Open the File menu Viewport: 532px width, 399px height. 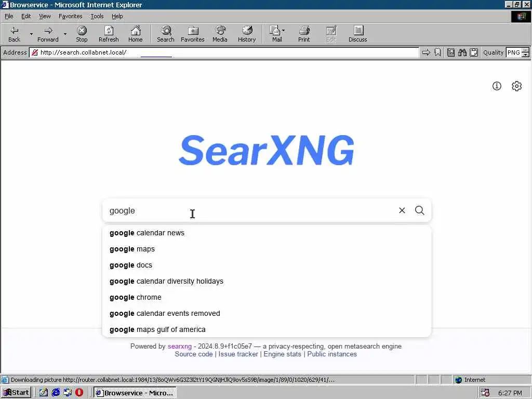[x=9, y=16]
